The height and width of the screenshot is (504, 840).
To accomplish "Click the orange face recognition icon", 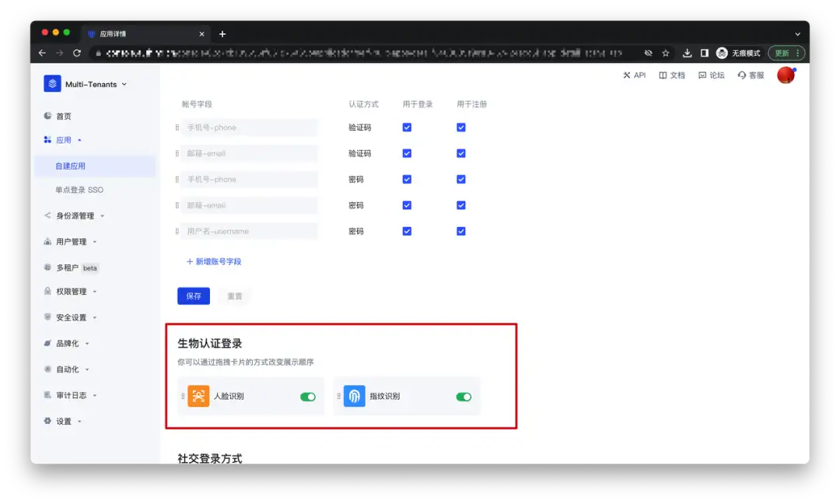I will coord(198,397).
